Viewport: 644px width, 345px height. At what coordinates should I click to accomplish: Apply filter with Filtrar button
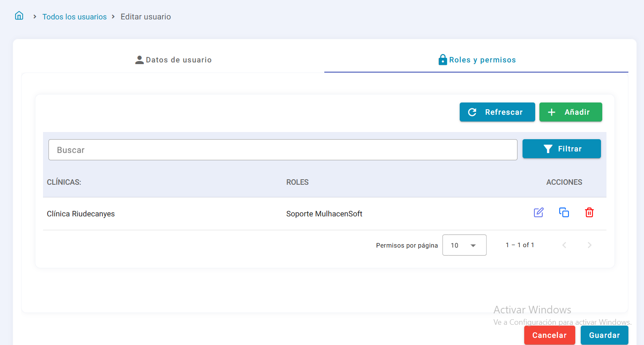[x=562, y=149]
